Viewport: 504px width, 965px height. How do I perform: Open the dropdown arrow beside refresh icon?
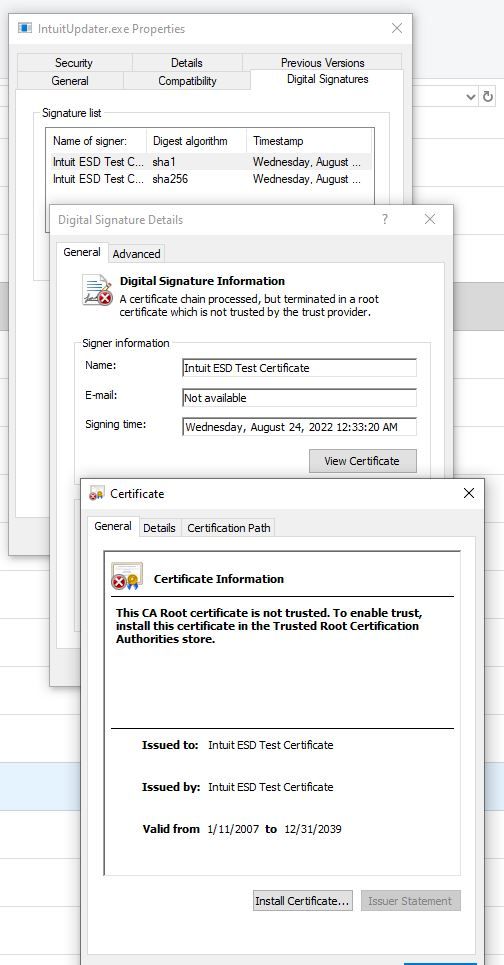click(471, 97)
